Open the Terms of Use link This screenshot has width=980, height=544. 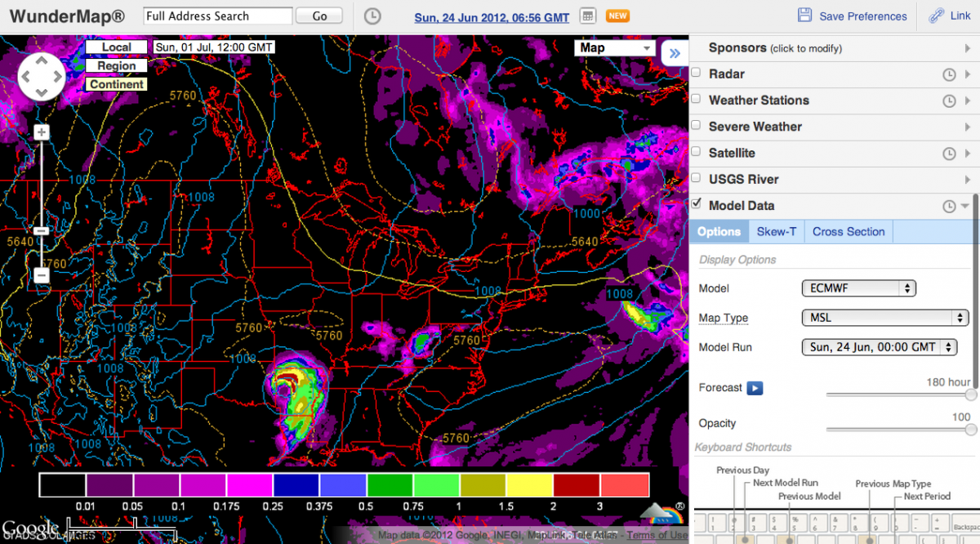tap(657, 535)
